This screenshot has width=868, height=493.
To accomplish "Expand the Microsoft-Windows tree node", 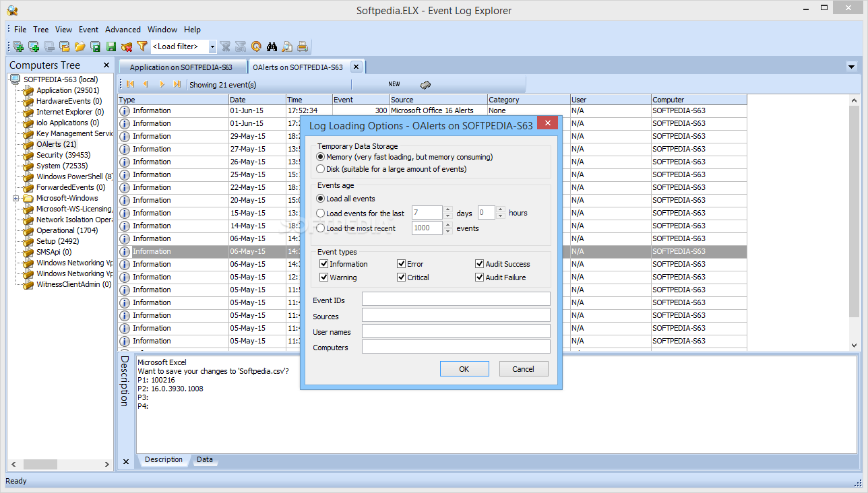I will click(x=16, y=199).
